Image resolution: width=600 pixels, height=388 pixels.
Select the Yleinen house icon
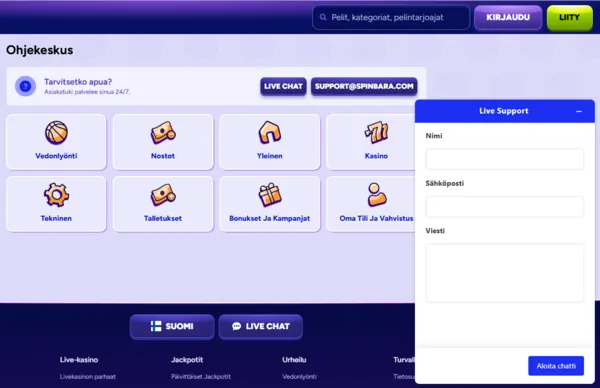[x=269, y=132]
